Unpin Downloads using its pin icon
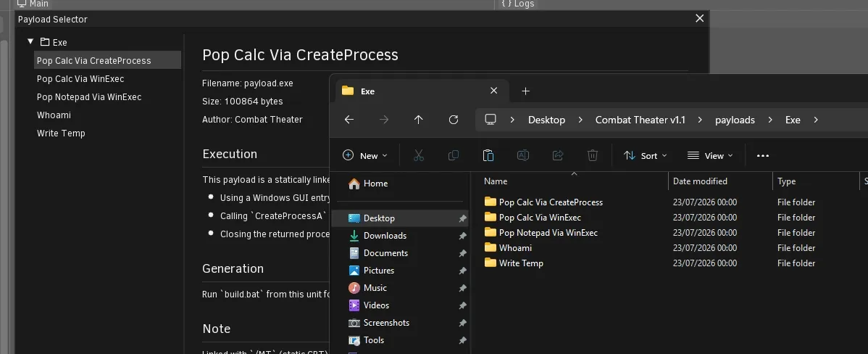 [x=462, y=236]
